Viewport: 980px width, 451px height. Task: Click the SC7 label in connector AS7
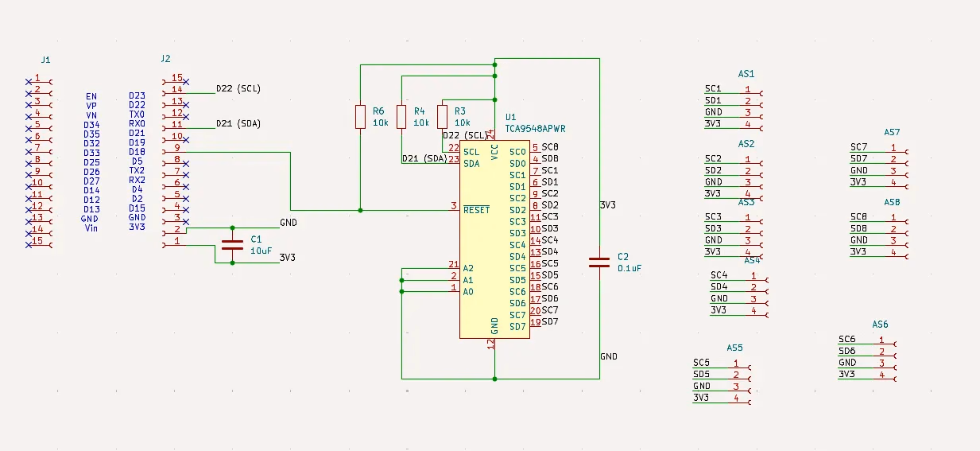click(x=858, y=147)
